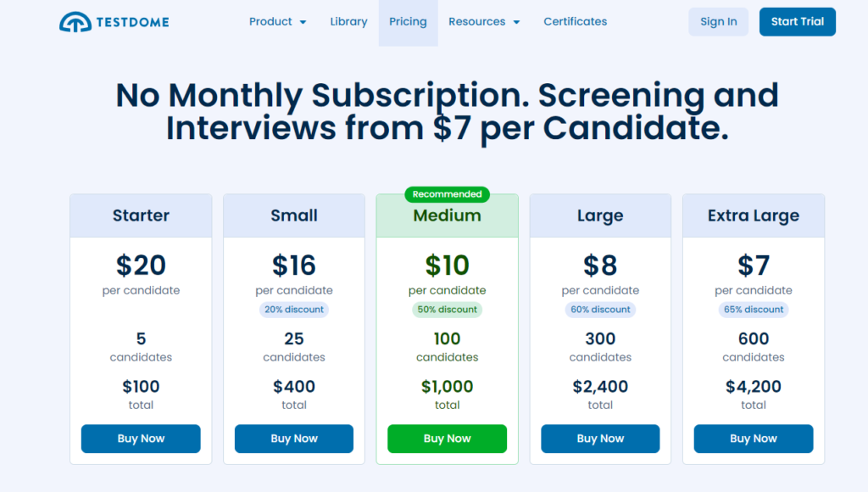
Task: Open the Resources menu
Action: 476,22
